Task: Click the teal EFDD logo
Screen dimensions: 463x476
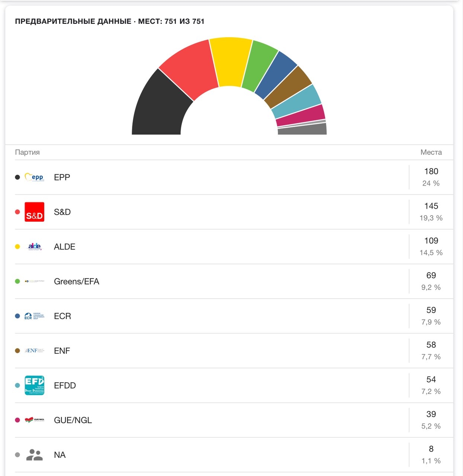Action: 34,385
